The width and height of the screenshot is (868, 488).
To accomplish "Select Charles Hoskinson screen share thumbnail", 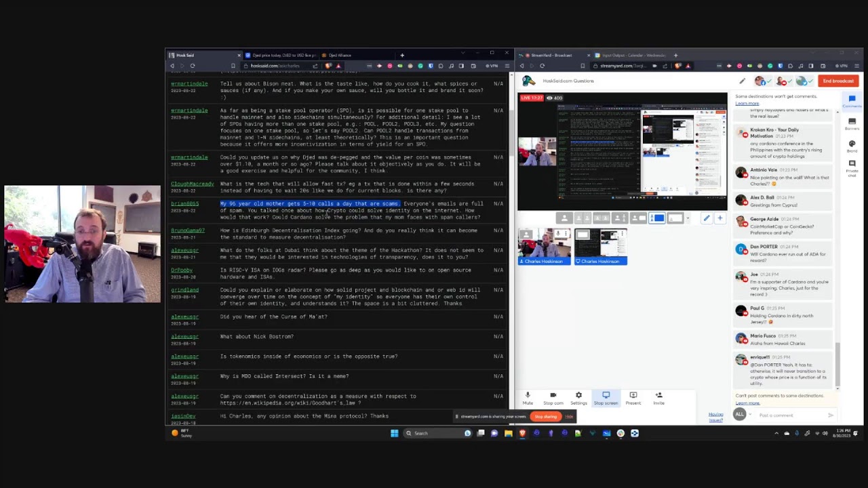I will click(601, 246).
